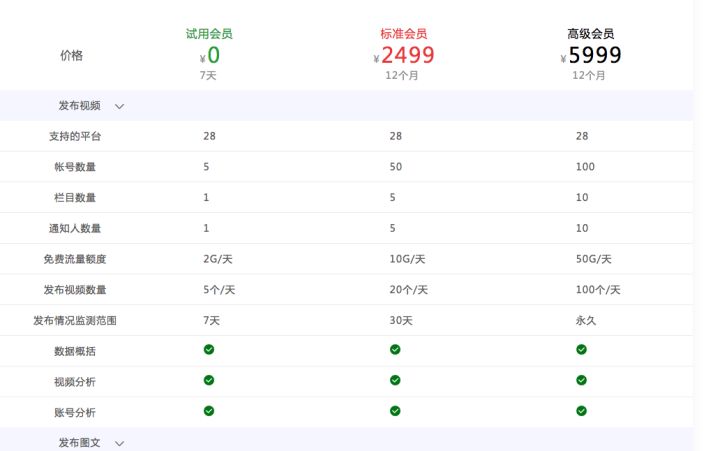Click the 账号分析 checkmark under 标准会员

click(x=395, y=411)
